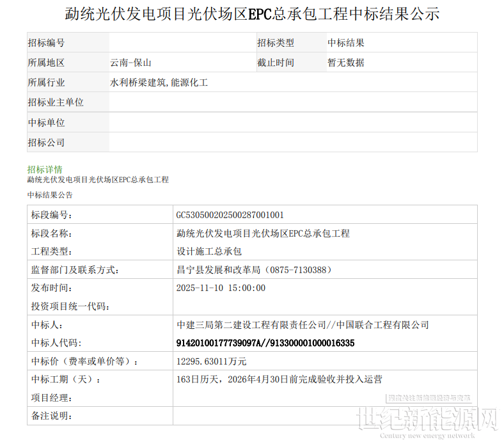Click the green 招标详情 heading
This screenshot has width=504, height=442.
(x=44, y=170)
